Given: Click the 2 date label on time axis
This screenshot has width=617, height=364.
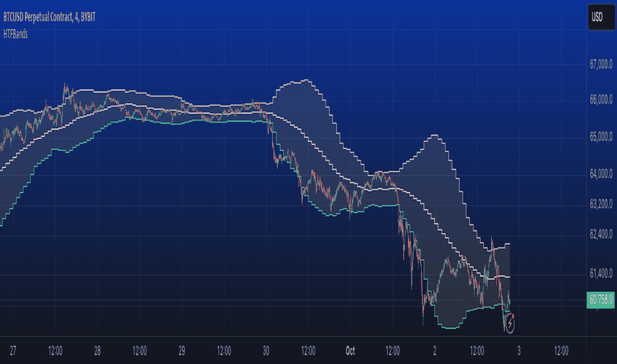Looking at the screenshot, I should point(434,351).
